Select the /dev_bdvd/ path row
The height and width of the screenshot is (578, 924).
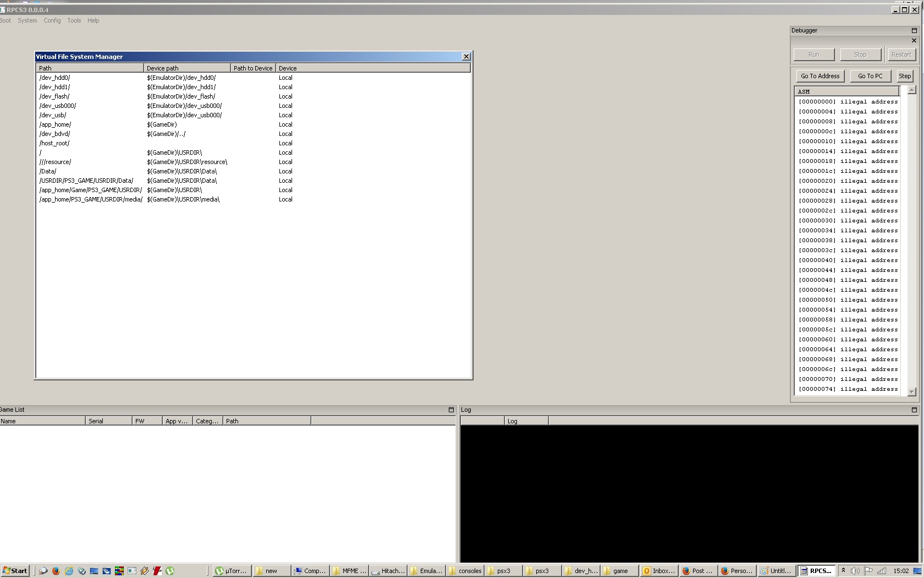253,134
